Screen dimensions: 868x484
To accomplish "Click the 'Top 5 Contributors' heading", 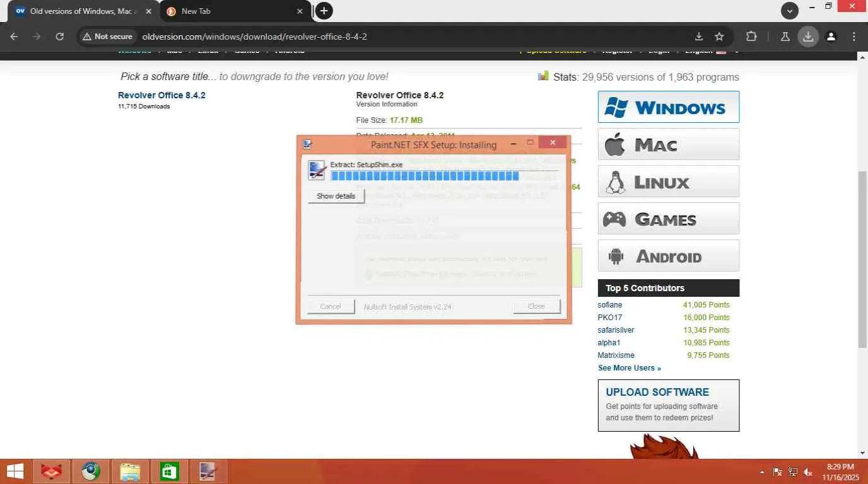I will [645, 288].
